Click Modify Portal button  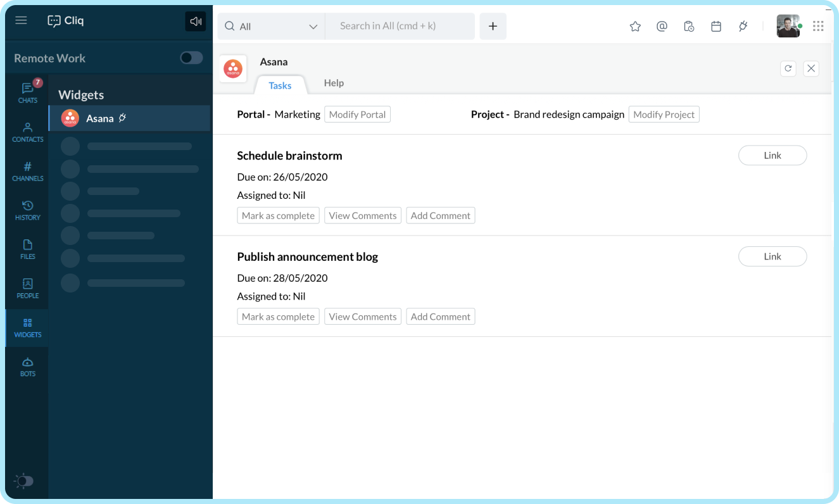coord(357,115)
